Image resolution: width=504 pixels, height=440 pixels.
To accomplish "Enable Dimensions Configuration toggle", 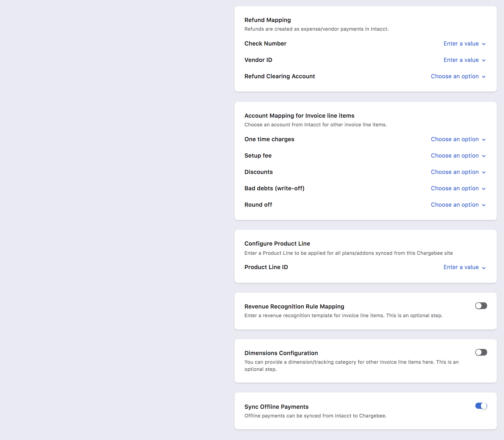I will click(x=481, y=352).
